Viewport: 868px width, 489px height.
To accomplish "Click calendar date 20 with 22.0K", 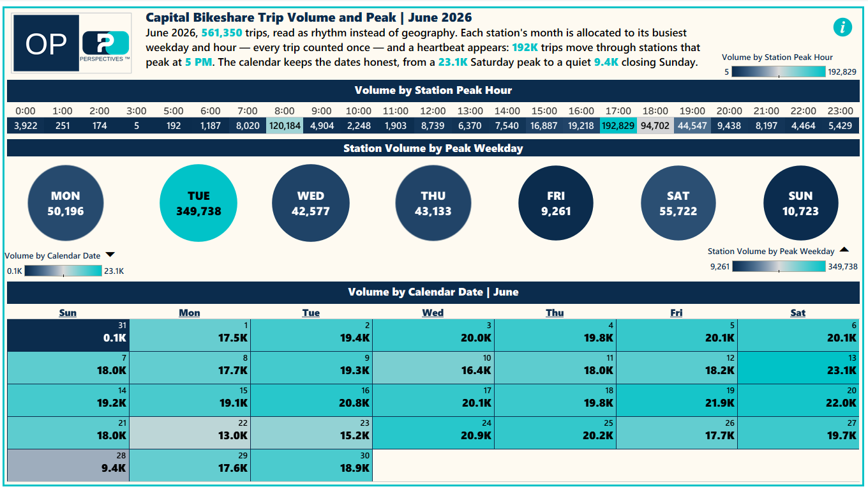I will click(x=799, y=400).
